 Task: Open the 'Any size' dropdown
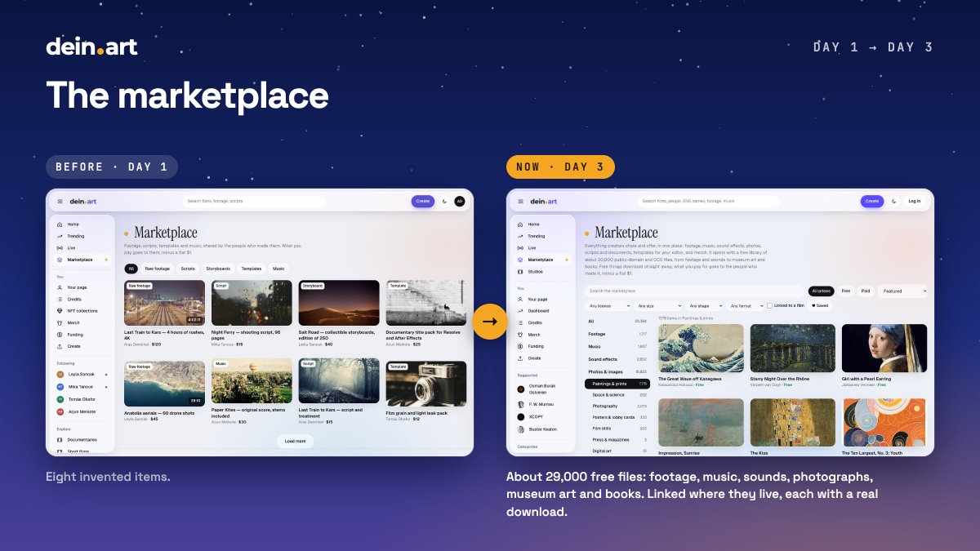point(659,305)
